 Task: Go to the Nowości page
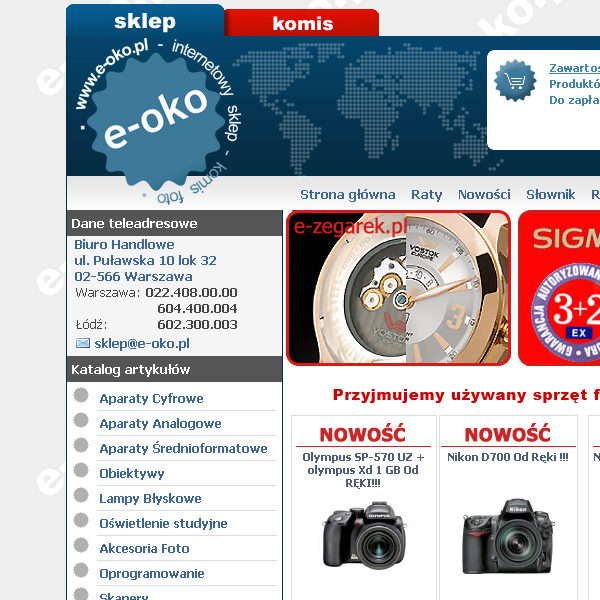[x=484, y=195]
